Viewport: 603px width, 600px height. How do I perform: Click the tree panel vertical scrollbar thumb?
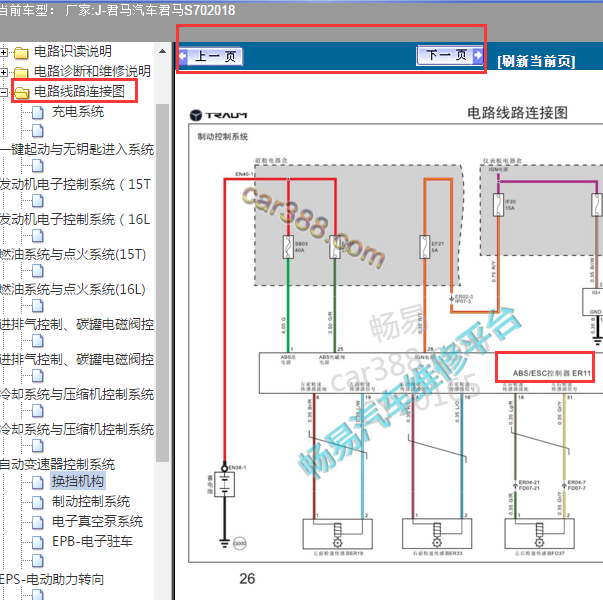tap(163, 283)
